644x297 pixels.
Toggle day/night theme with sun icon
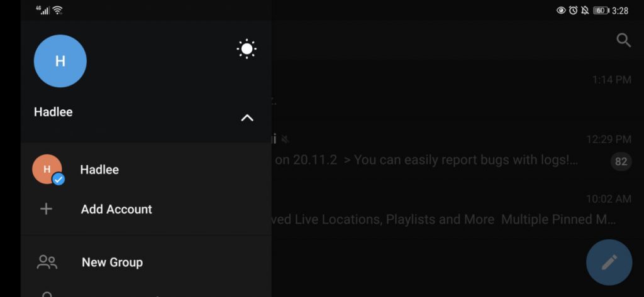pyautogui.click(x=247, y=49)
